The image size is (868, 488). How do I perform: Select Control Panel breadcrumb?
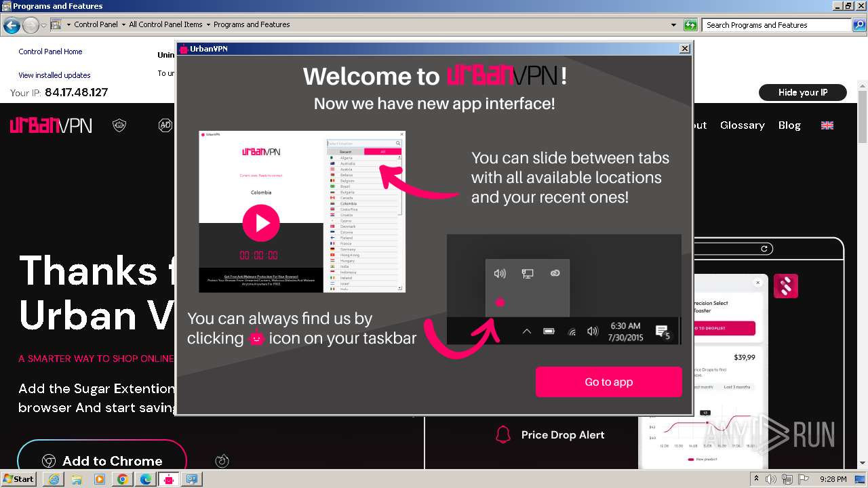96,24
